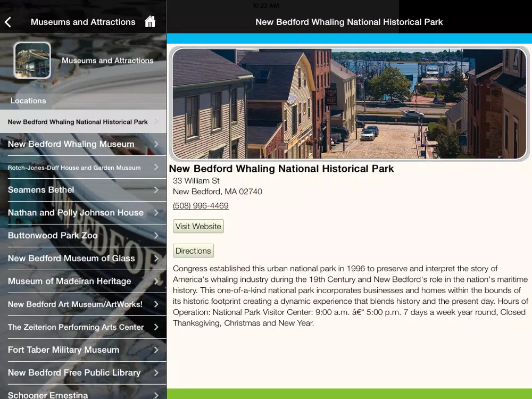Expand chevron beside New Bedford Free Public Library
Viewport: 532px width, 399px height.
tap(156, 372)
